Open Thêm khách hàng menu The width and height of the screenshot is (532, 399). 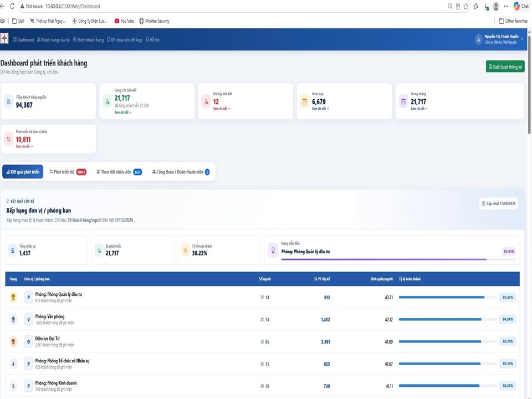click(x=88, y=40)
